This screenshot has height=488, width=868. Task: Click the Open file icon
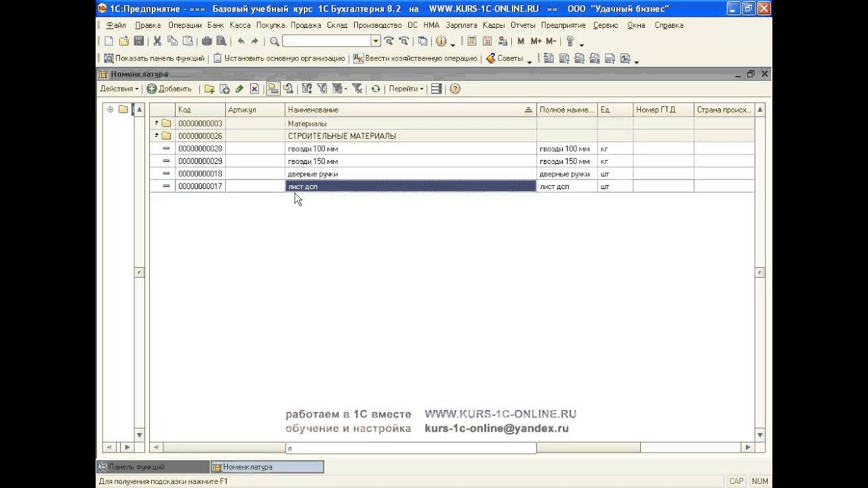124,41
